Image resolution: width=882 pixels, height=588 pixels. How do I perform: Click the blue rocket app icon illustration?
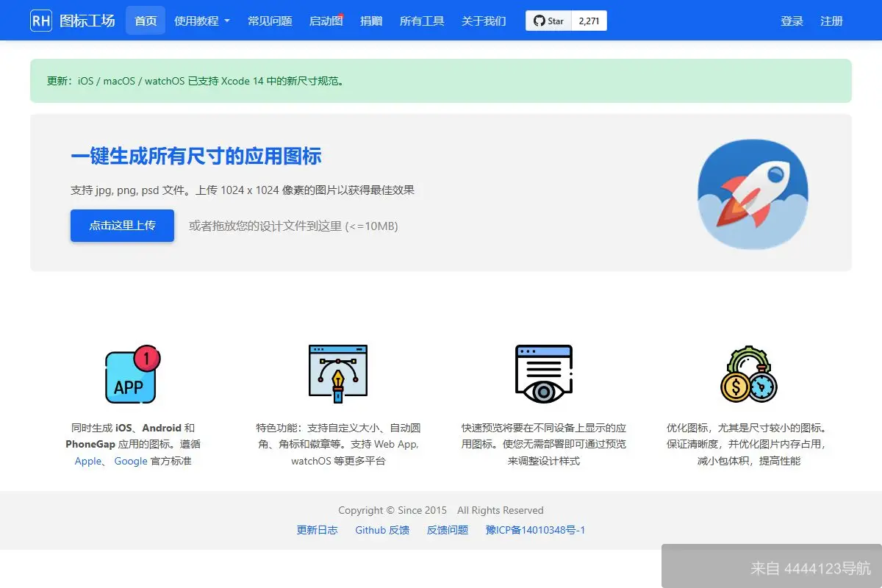click(x=753, y=193)
